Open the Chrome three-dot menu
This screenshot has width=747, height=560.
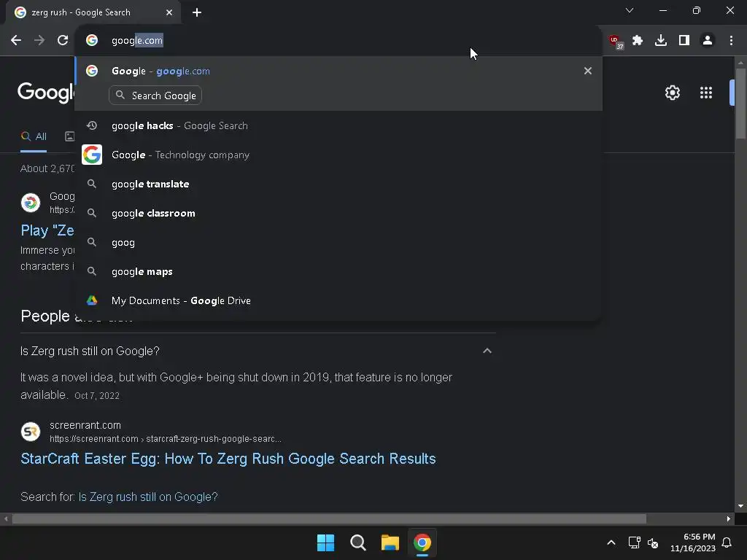click(731, 41)
